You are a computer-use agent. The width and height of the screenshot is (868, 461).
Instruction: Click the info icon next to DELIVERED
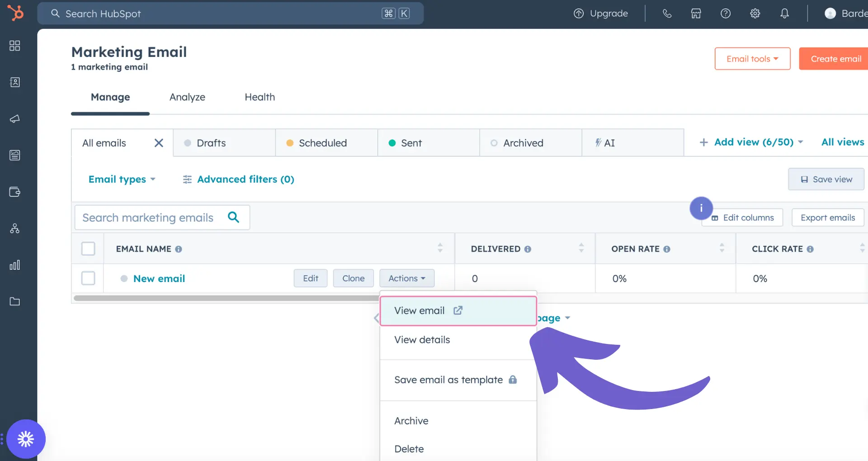tap(528, 249)
